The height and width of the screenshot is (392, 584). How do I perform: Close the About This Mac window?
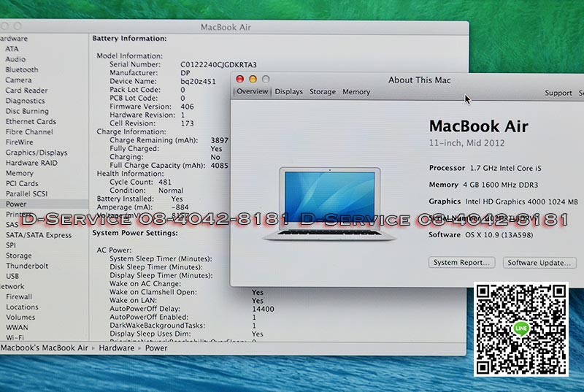click(x=240, y=79)
